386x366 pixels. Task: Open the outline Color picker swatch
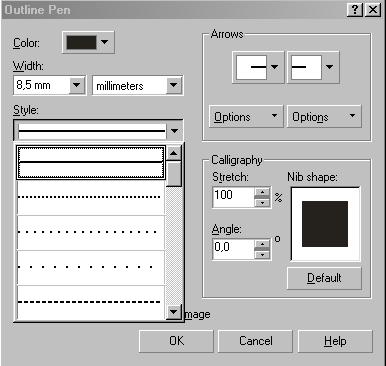[x=88, y=42]
